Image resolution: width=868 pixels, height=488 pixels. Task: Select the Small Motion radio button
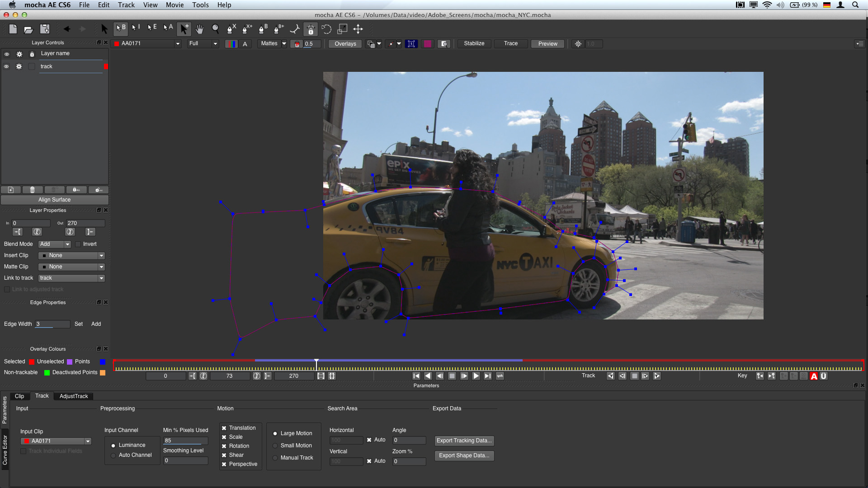pos(275,446)
